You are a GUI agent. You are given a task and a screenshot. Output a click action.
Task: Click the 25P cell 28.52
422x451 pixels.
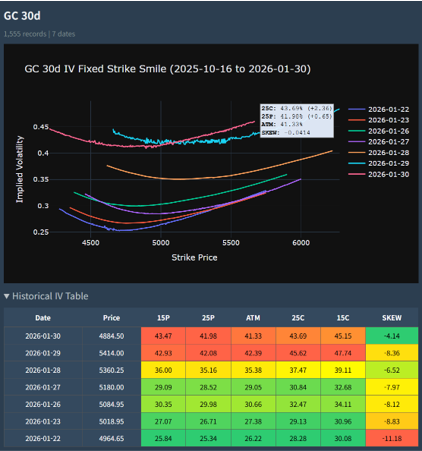pyautogui.click(x=208, y=387)
